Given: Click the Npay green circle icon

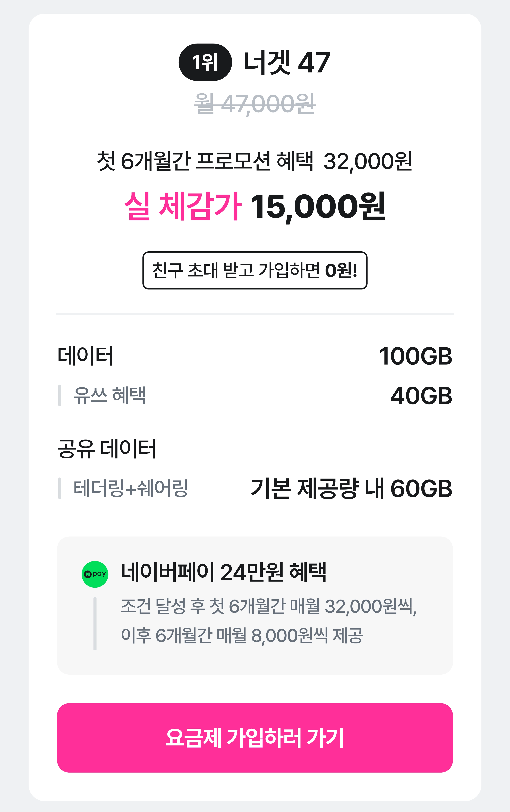Looking at the screenshot, I should [95, 574].
